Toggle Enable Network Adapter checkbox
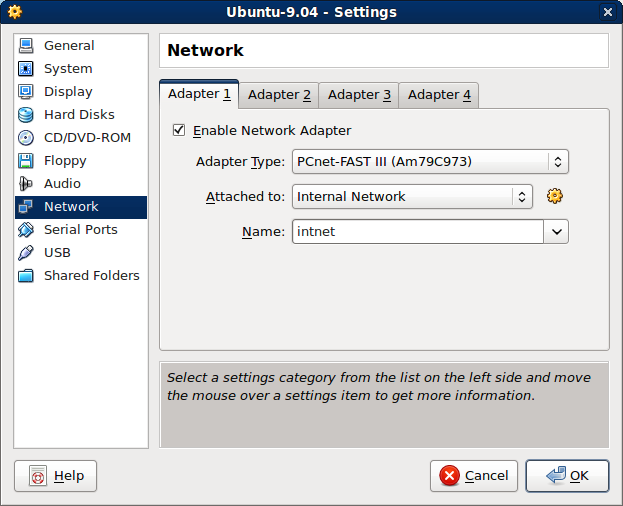The height and width of the screenshot is (506, 623). click(179, 130)
